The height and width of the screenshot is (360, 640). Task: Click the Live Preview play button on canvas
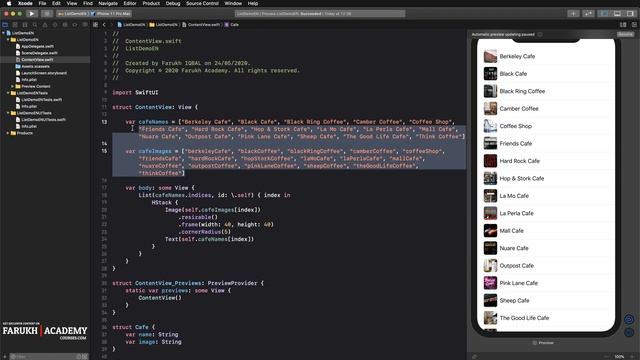click(x=629, y=319)
